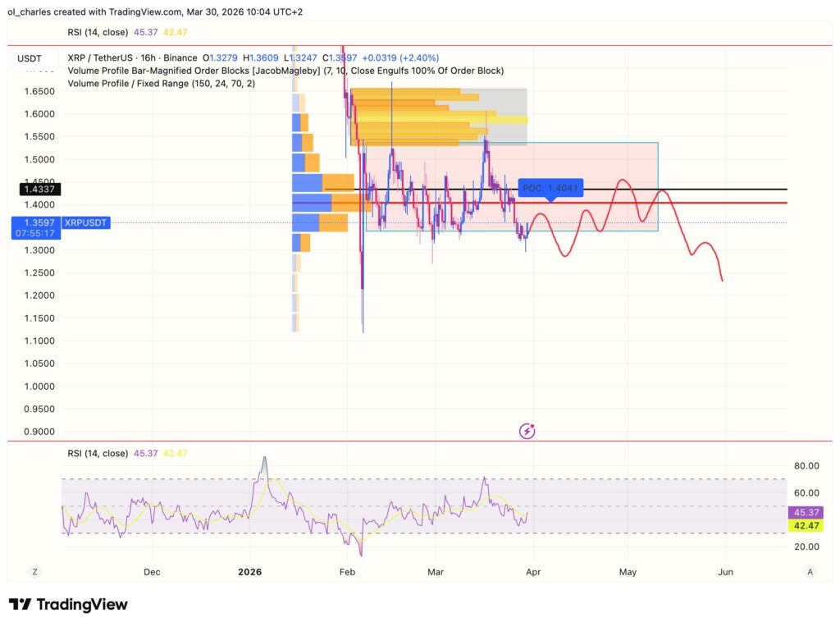Click the lightning bolt icon on the chart
Viewport: 840px width, 627px height.
(x=527, y=430)
